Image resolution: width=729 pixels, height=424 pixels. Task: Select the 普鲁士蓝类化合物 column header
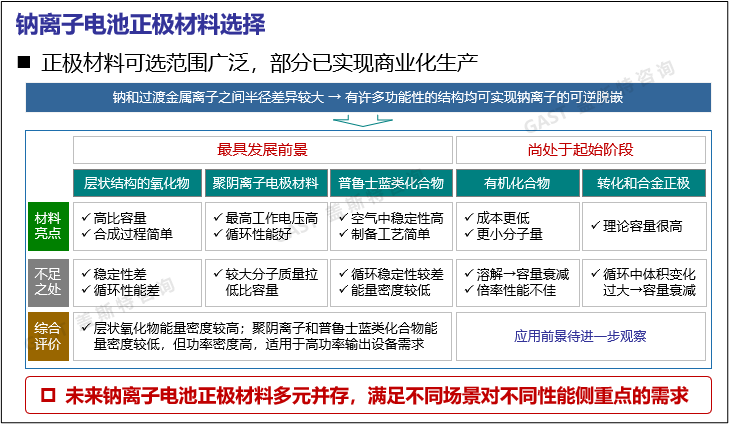click(x=390, y=183)
